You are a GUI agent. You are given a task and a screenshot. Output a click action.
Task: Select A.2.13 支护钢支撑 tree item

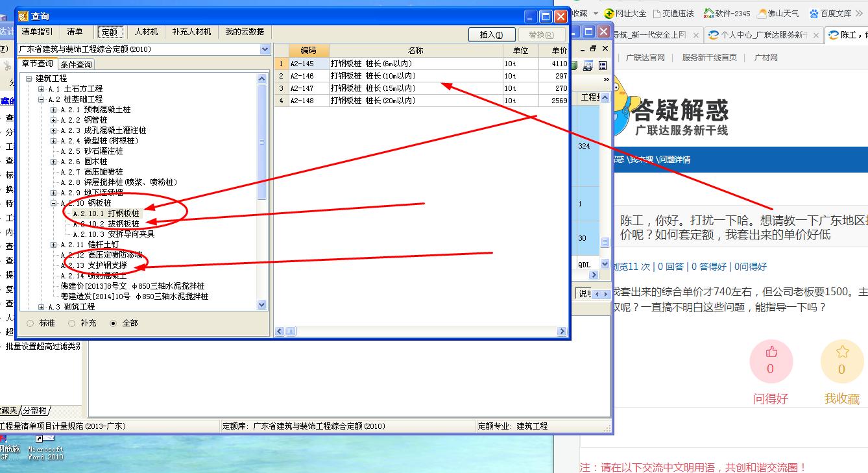(x=93, y=265)
